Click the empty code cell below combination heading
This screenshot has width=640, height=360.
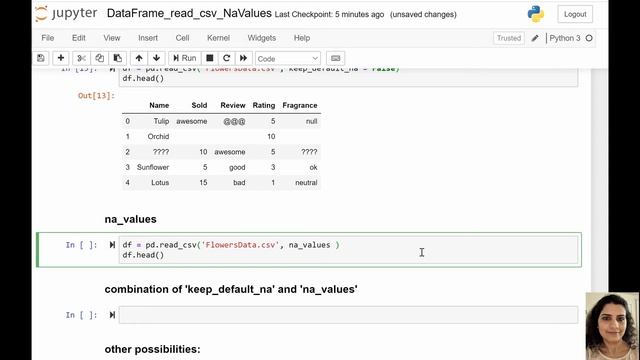(x=348, y=315)
